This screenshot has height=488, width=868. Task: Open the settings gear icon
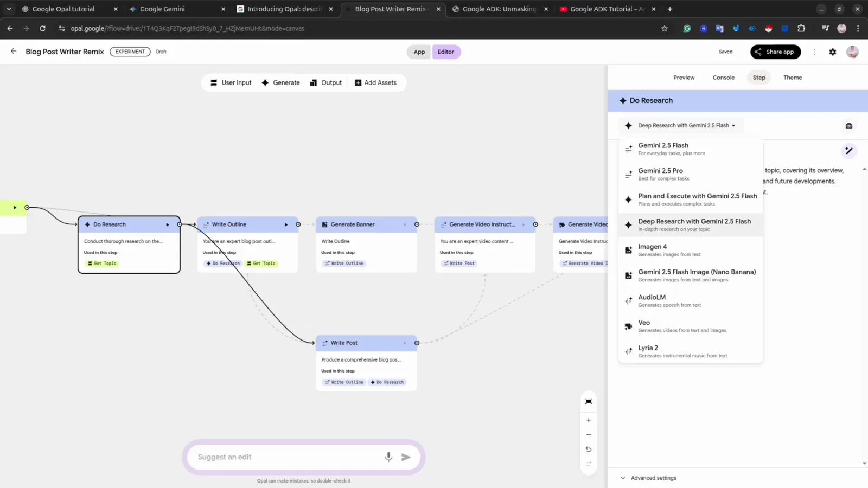coord(833,52)
